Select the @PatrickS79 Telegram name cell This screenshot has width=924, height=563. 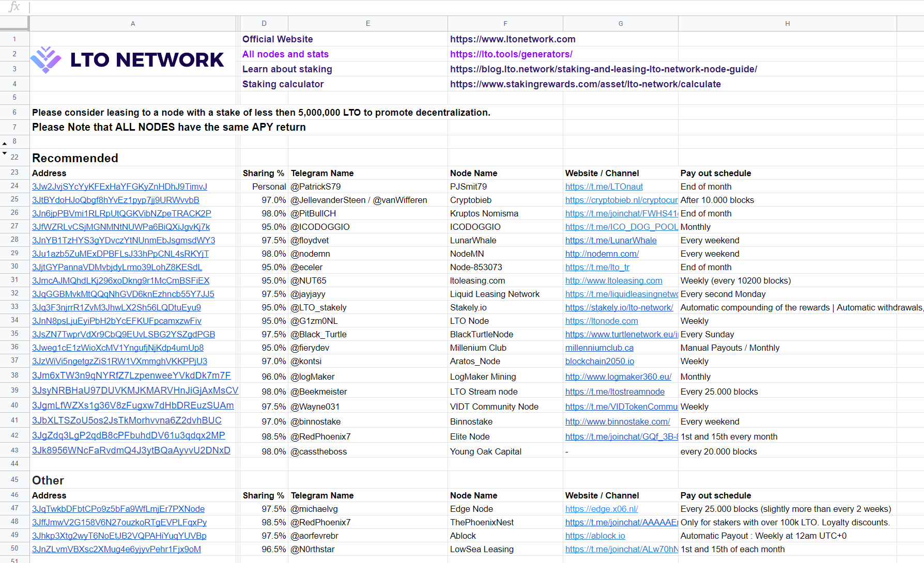tap(368, 186)
